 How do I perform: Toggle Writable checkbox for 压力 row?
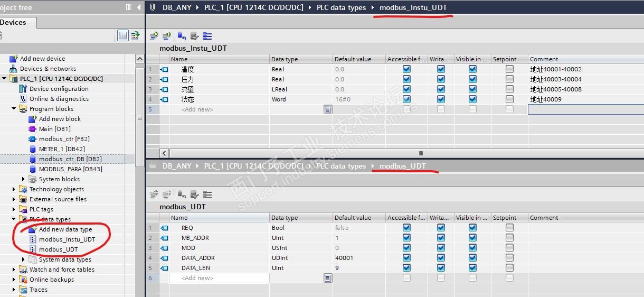coord(441,79)
